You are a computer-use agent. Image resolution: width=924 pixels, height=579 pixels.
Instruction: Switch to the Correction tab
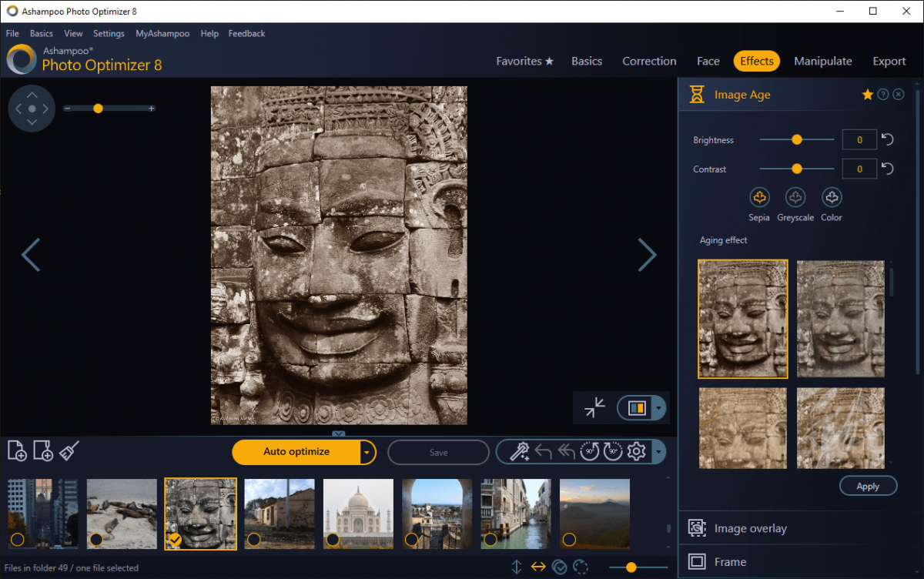pyautogui.click(x=649, y=61)
